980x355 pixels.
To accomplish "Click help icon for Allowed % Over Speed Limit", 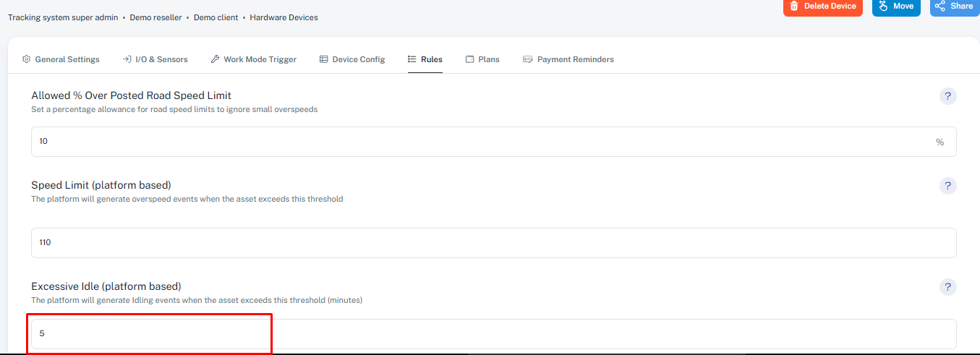I will pyautogui.click(x=947, y=96).
